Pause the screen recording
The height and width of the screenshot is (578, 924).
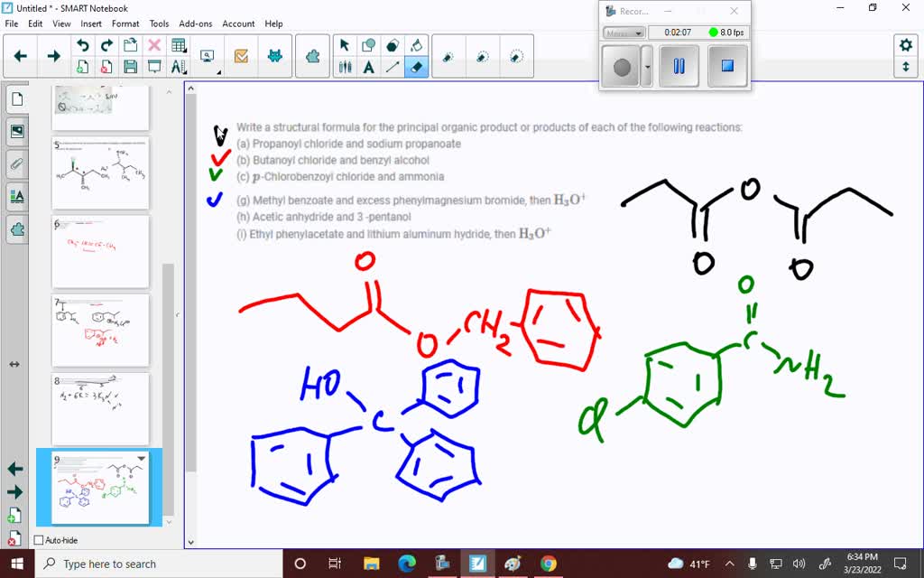point(679,66)
